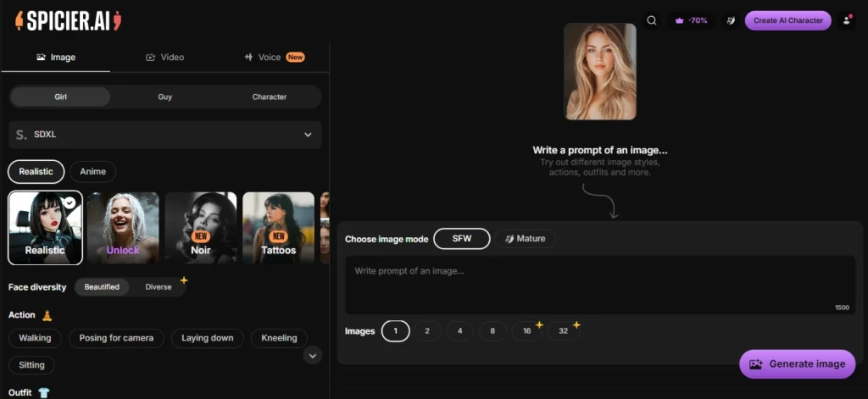Open the SDXL model dropdown
Viewport: 868px width, 399px height.
coord(165,135)
